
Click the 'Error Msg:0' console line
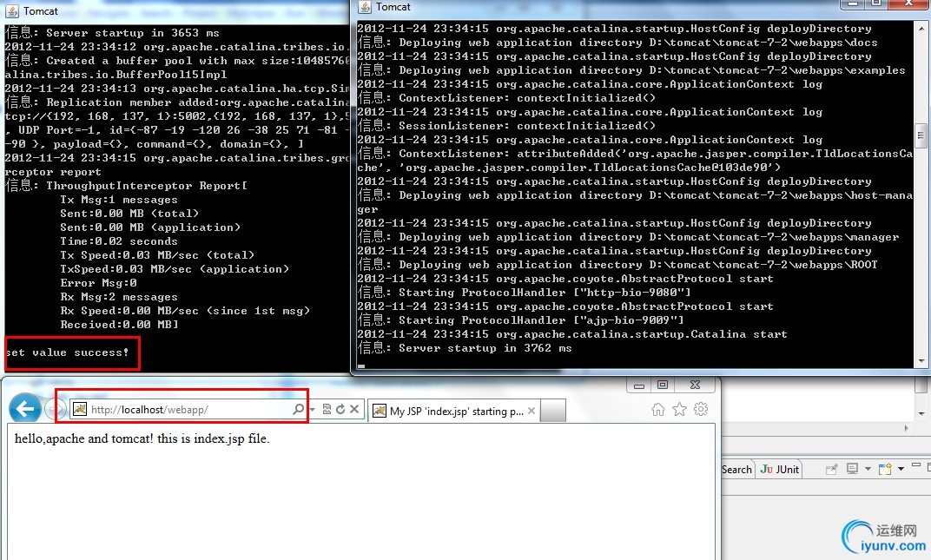pyautogui.click(x=98, y=283)
